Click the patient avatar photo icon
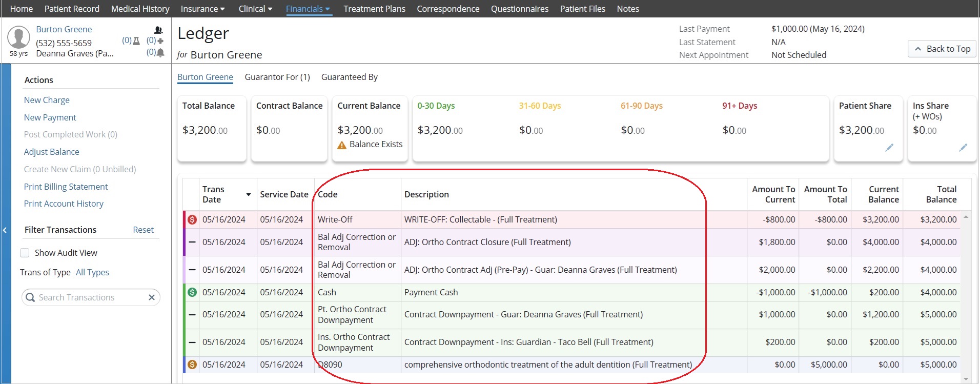 click(18, 38)
